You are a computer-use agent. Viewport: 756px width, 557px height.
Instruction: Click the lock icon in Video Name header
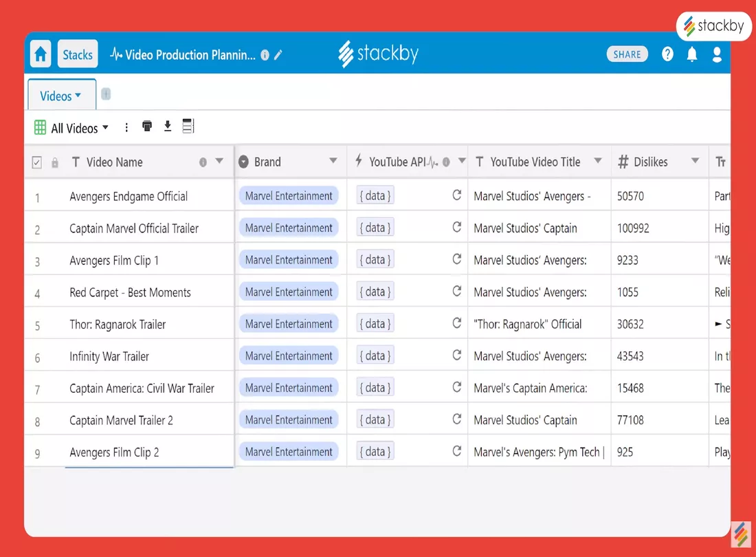tap(55, 162)
